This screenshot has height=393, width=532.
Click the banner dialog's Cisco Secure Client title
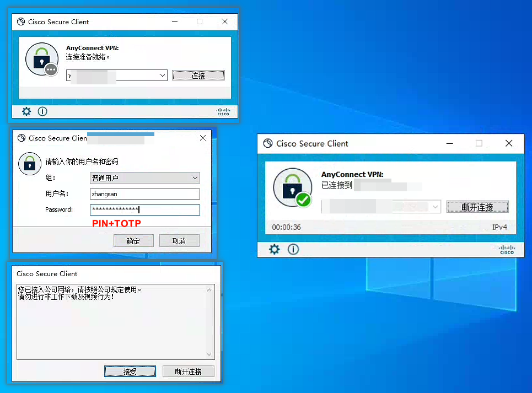47,273
